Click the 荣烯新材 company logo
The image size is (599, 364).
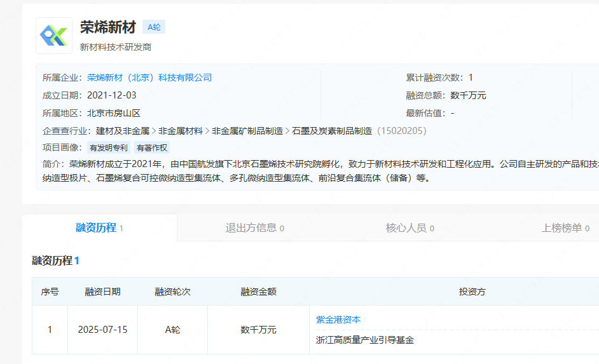[x=54, y=36]
